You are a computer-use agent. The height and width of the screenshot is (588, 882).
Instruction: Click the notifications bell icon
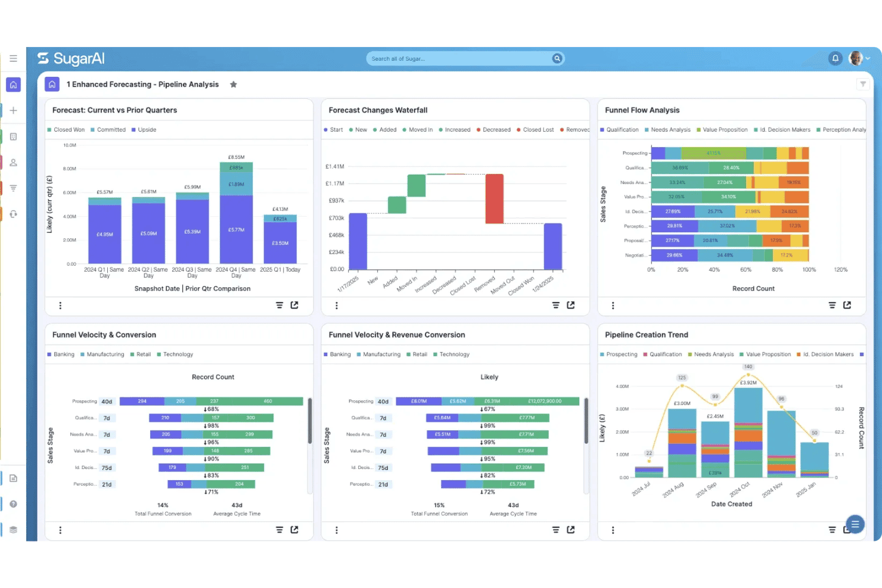tap(836, 58)
